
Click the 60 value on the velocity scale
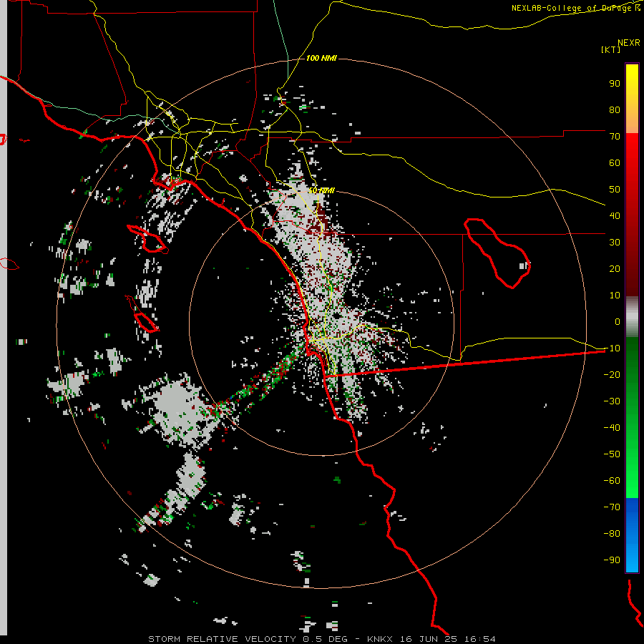point(615,162)
